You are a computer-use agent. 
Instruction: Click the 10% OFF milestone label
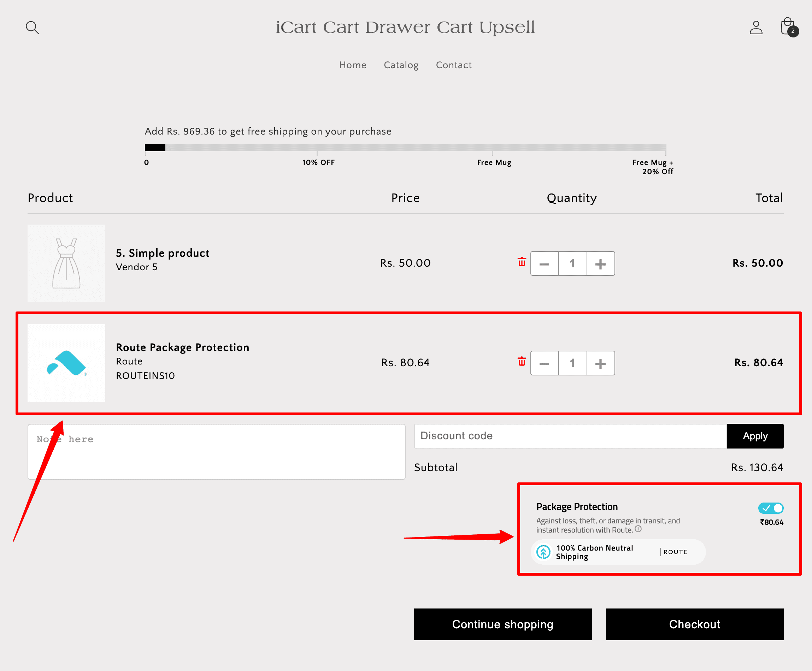(319, 163)
